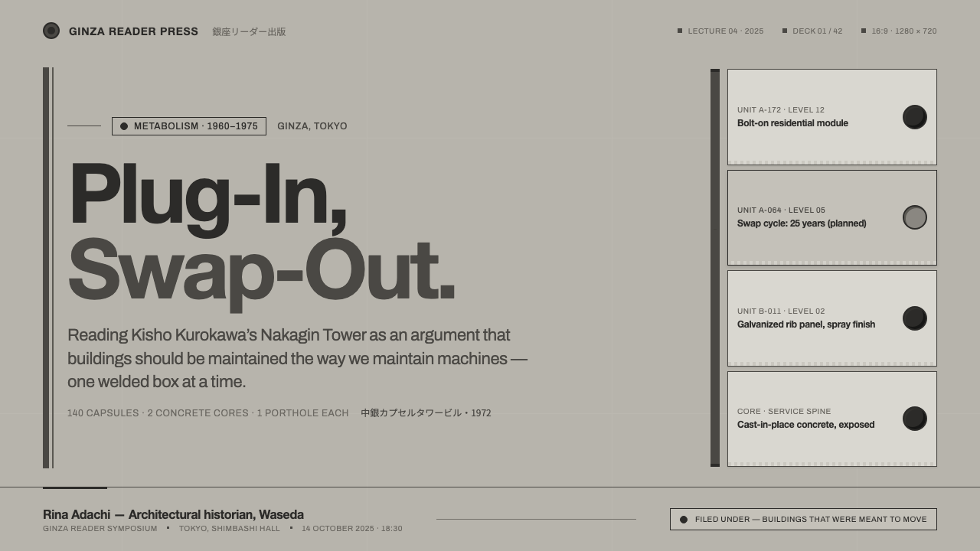Click the speaker name Rina Adachi
Viewport: 980px width, 551px height.
[x=77, y=514]
